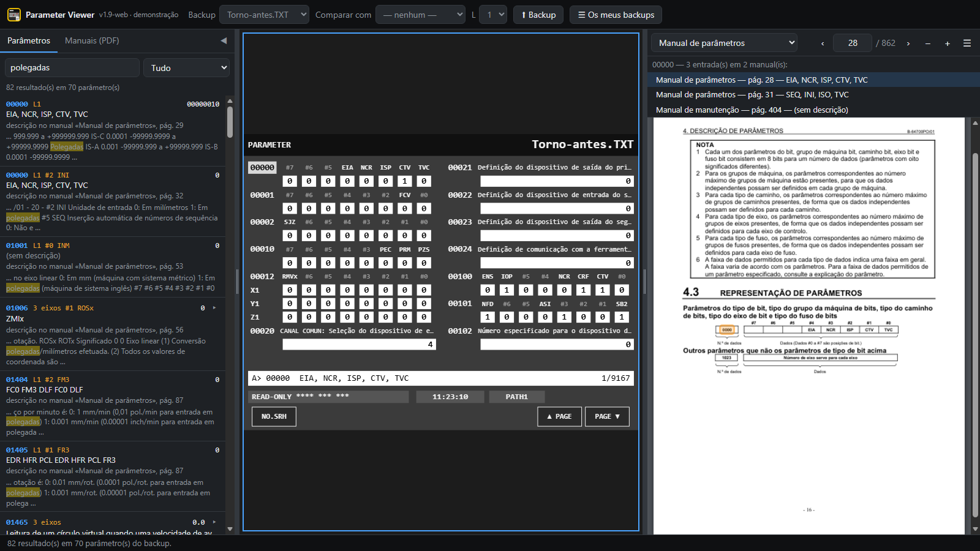Zoom in the PDF with plus icon
Screen dimensions: 980x551
(948, 43)
